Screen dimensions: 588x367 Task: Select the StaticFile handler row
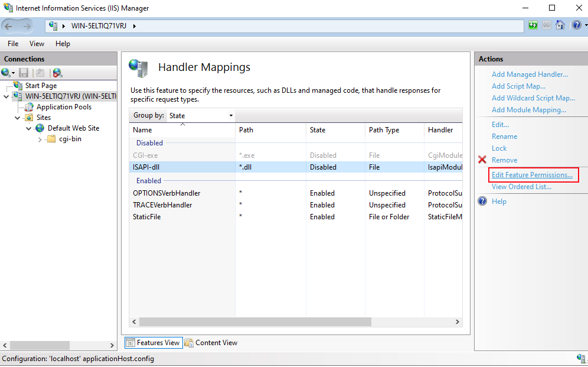point(147,217)
